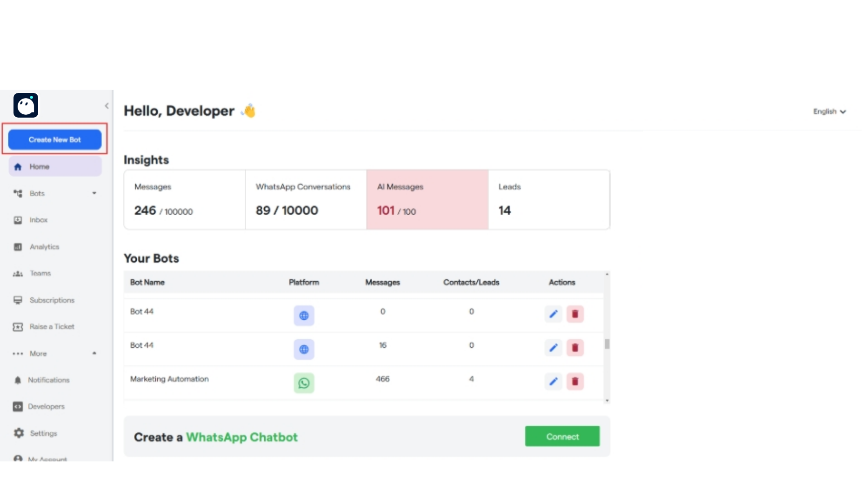Select the Analytics sidebar icon
Screen dimensions: 868x502
coord(18,247)
